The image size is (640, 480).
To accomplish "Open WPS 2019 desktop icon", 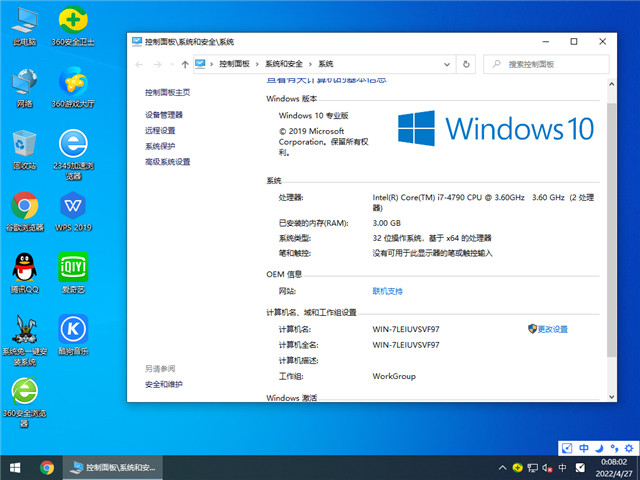I will click(73, 212).
